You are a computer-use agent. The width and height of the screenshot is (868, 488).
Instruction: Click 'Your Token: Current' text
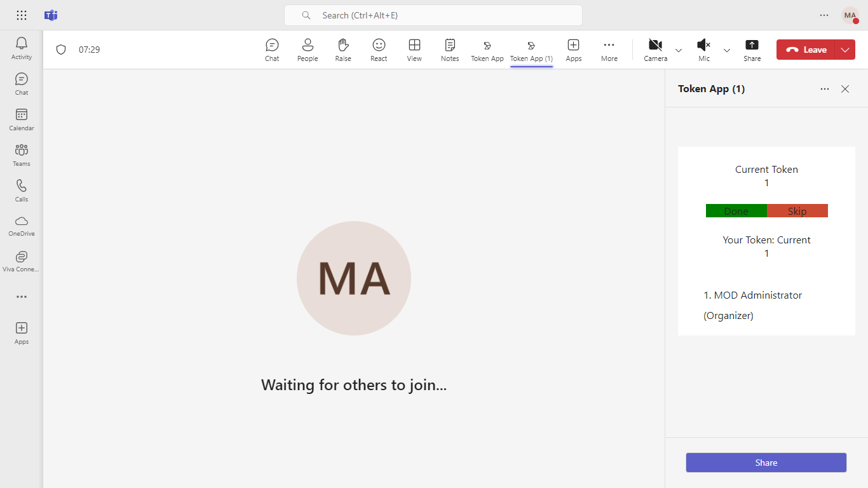(x=766, y=240)
